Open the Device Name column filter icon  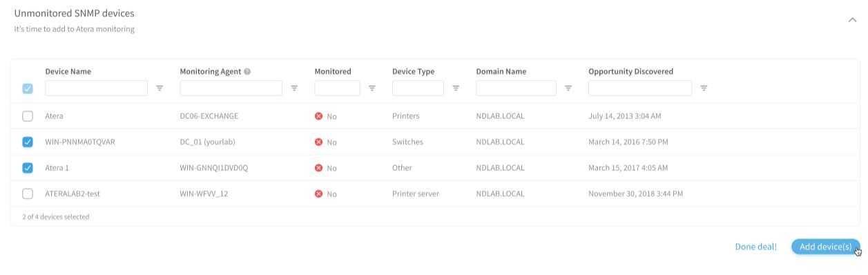(160, 88)
